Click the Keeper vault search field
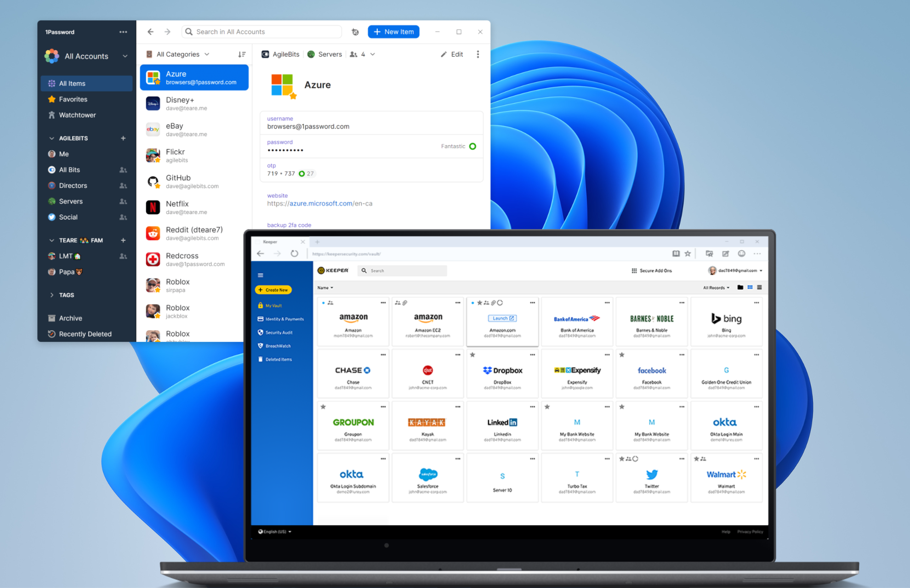 tap(402, 271)
